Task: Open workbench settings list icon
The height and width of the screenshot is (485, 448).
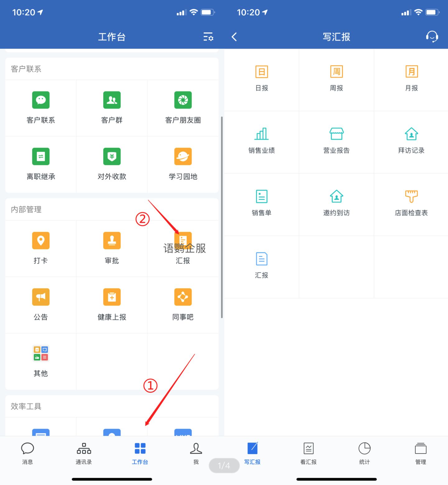Action: pyautogui.click(x=208, y=37)
